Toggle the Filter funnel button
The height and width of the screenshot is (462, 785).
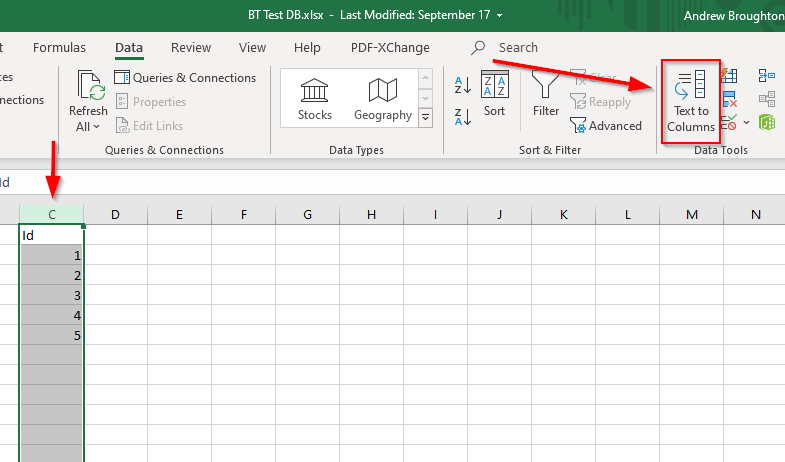pos(545,94)
